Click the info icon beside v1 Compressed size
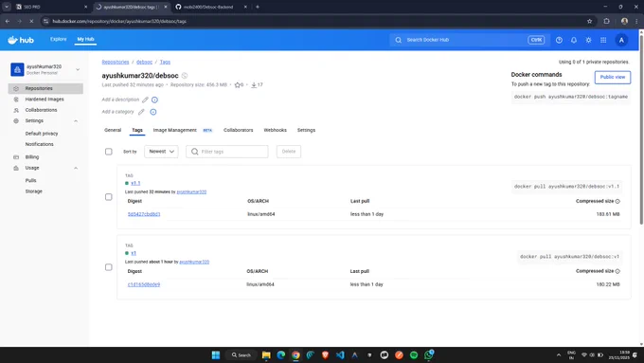Viewport: 644px width, 363px height. coord(617,271)
